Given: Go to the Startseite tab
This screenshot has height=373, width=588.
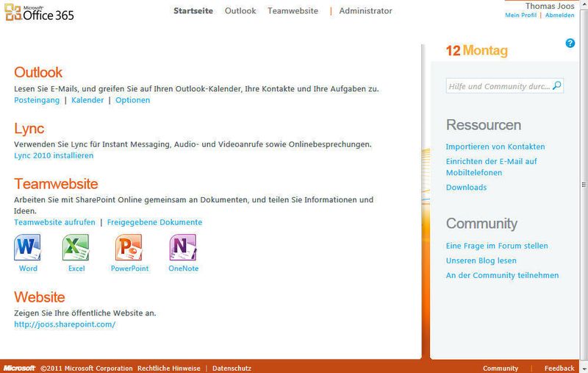Looking at the screenshot, I should click(193, 11).
